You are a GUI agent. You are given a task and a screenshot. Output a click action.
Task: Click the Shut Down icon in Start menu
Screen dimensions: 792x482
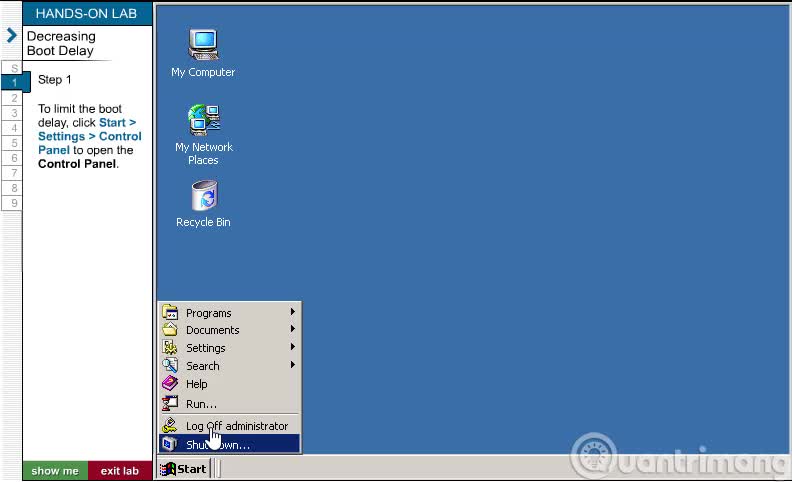(x=170, y=444)
